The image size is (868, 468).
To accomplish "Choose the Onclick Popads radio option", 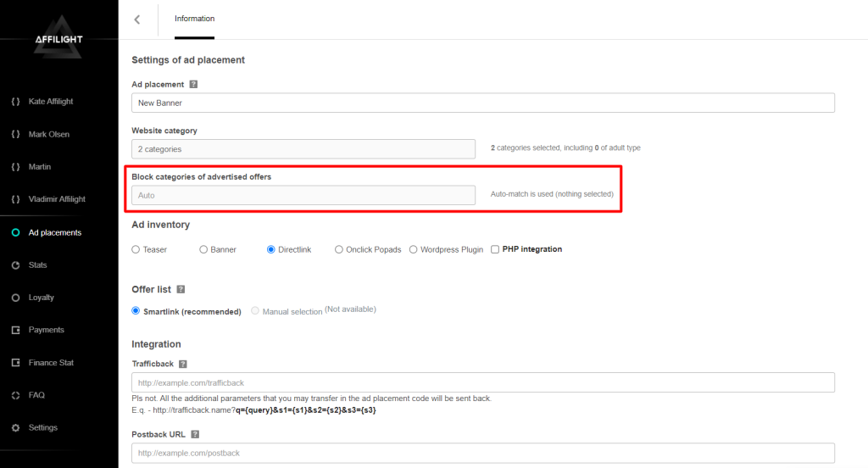I will [x=339, y=249].
